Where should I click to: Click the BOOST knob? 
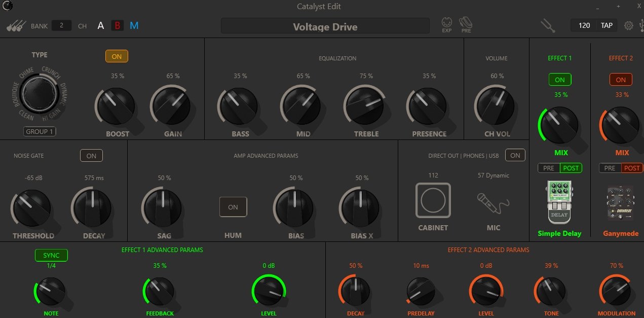click(116, 105)
